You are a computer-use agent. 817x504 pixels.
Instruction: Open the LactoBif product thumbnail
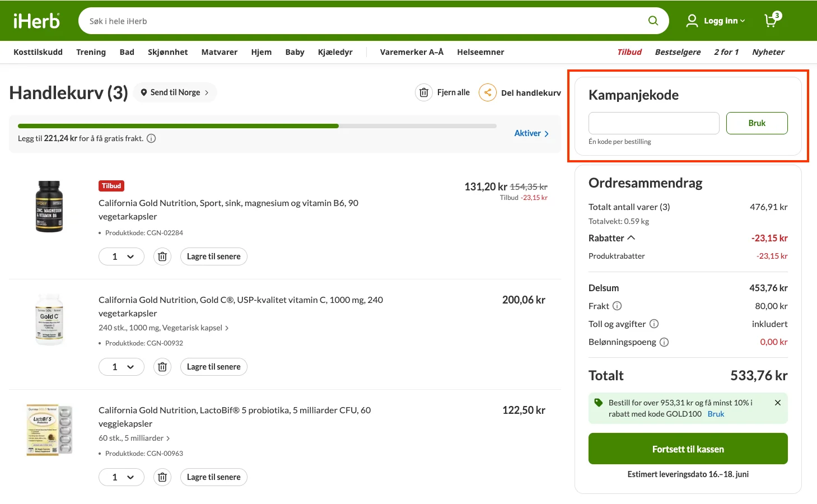(49, 430)
